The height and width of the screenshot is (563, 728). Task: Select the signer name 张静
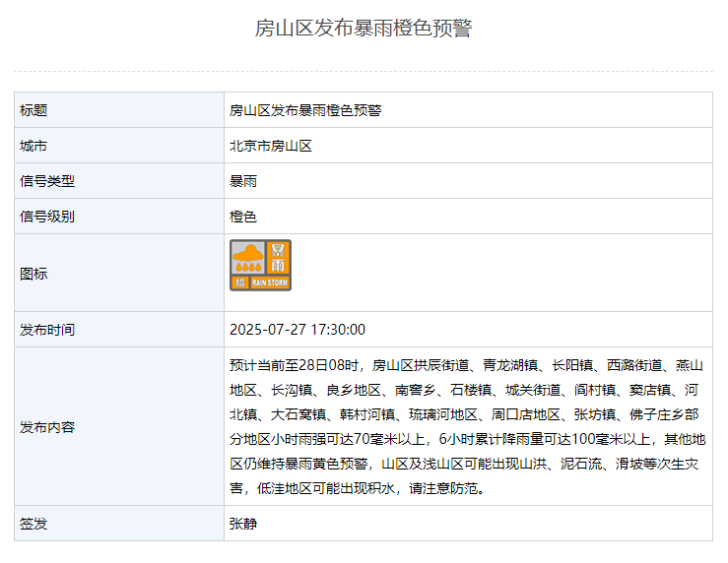[243, 524]
